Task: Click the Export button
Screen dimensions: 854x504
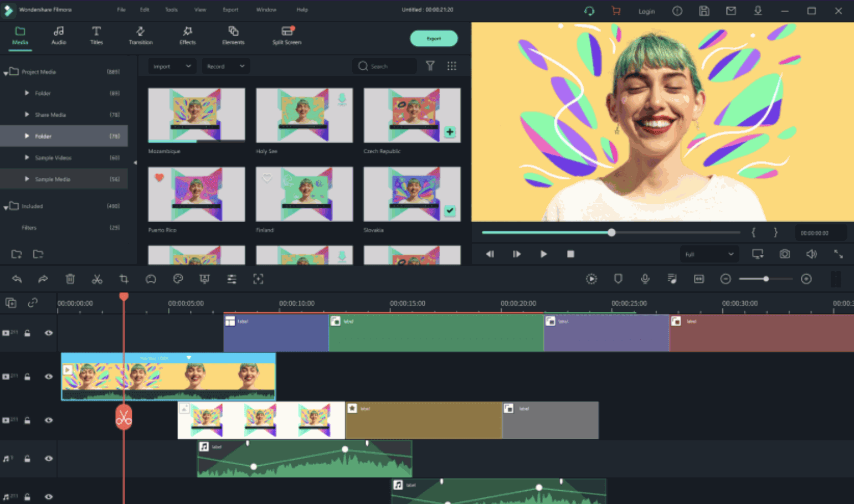Action: tap(434, 38)
